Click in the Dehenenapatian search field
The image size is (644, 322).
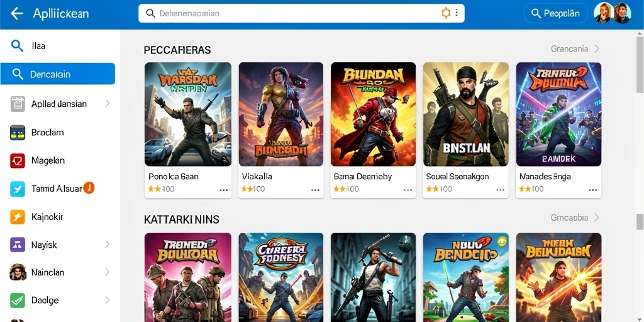[x=301, y=14]
